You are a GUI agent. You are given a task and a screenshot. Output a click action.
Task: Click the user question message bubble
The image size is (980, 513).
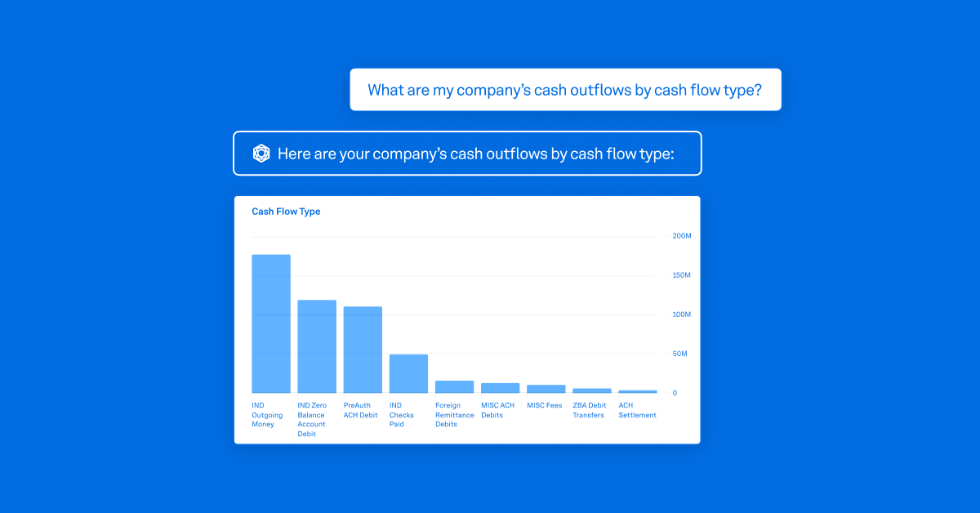565,90
